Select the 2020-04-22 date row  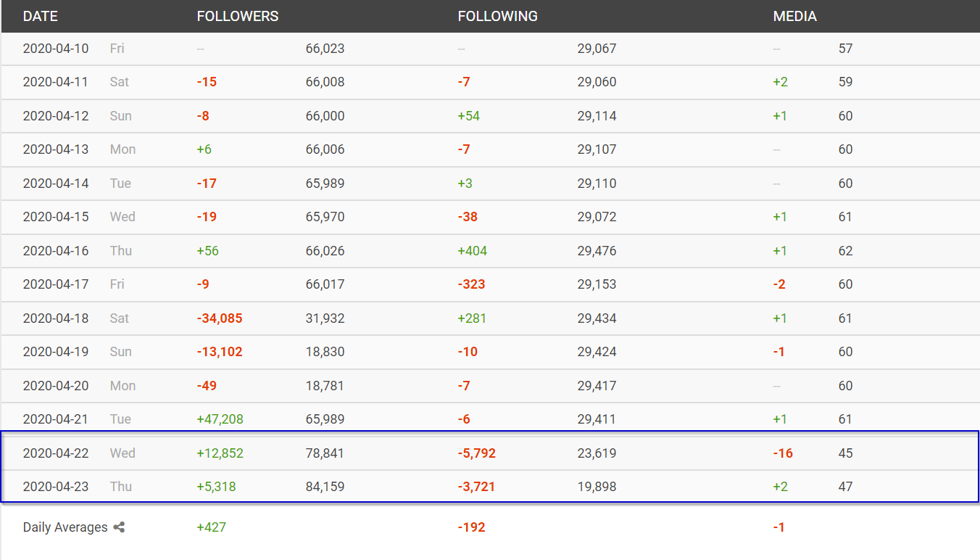click(490, 453)
